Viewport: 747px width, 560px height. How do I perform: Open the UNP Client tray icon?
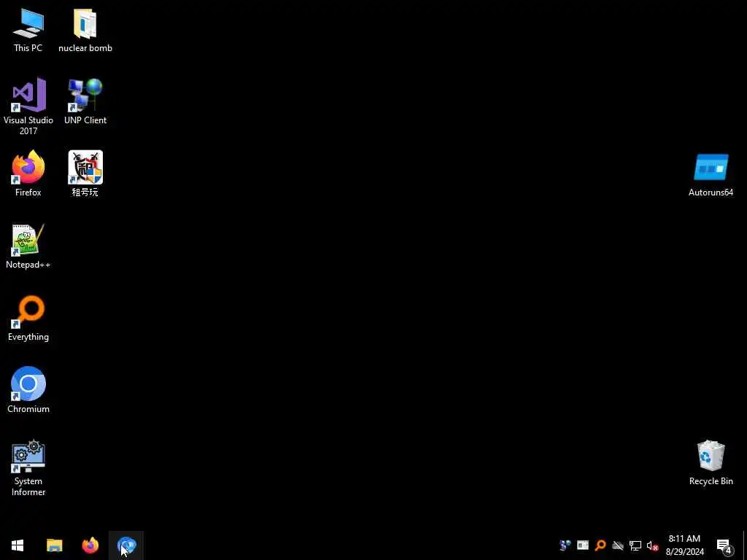click(565, 545)
